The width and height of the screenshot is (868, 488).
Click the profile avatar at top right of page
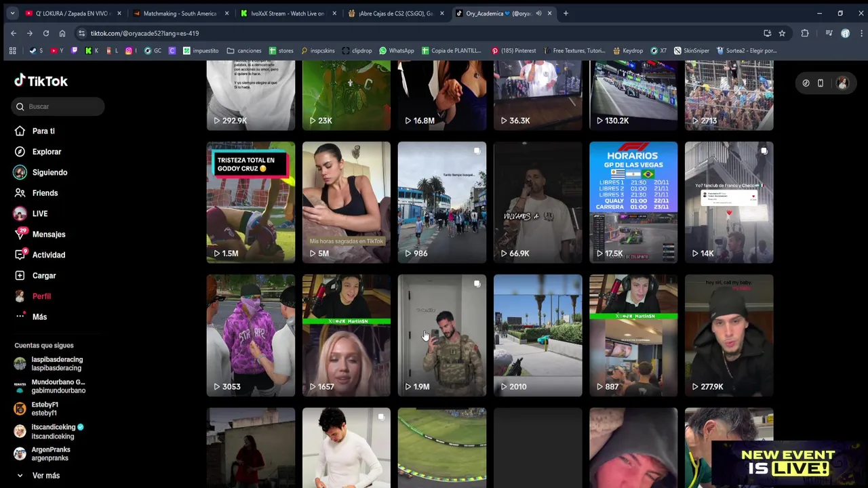click(x=842, y=83)
